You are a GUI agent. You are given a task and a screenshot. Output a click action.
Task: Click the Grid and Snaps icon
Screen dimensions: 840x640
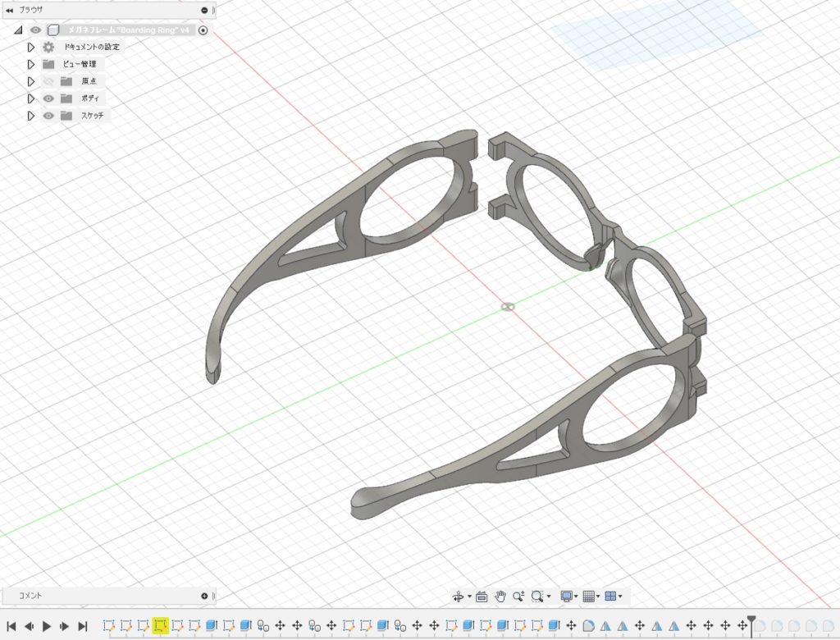click(589, 597)
